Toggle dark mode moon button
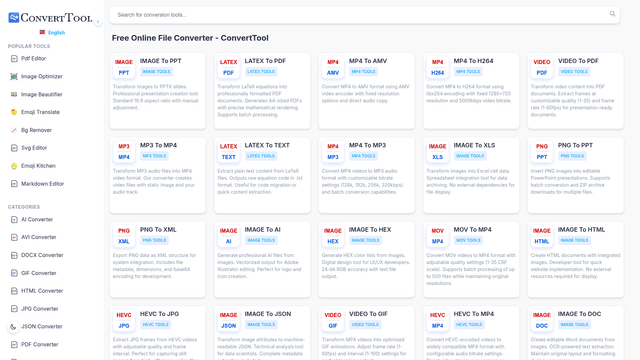The height and width of the screenshot is (360, 640). (13, 327)
